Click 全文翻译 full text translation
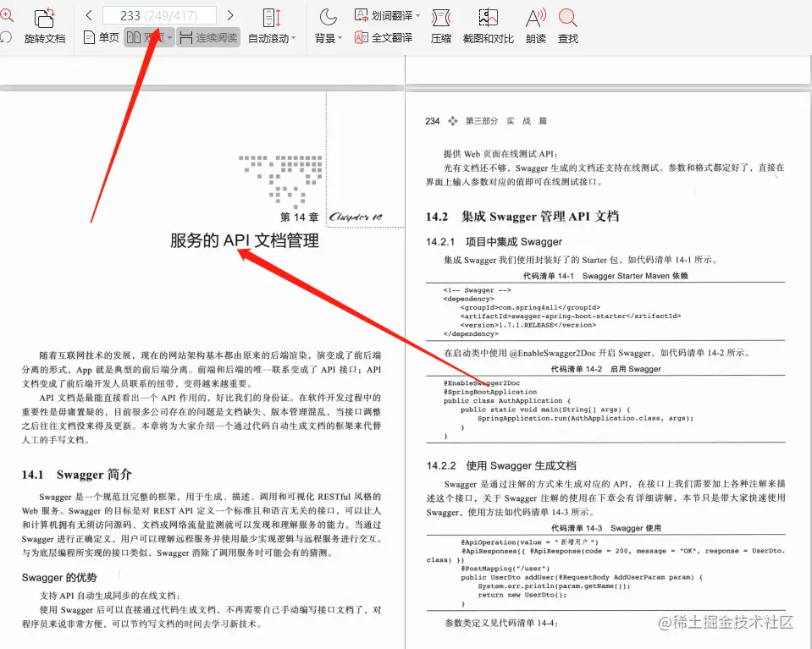This screenshot has width=812, height=649. [x=384, y=37]
